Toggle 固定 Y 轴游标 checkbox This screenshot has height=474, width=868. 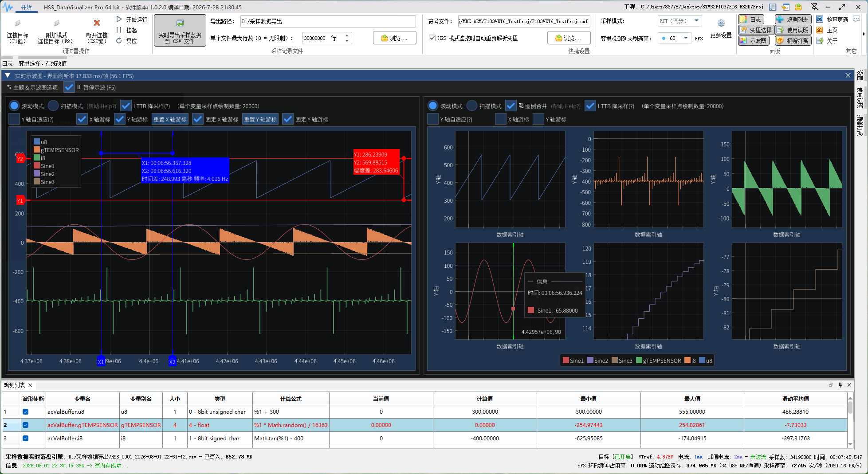click(288, 119)
